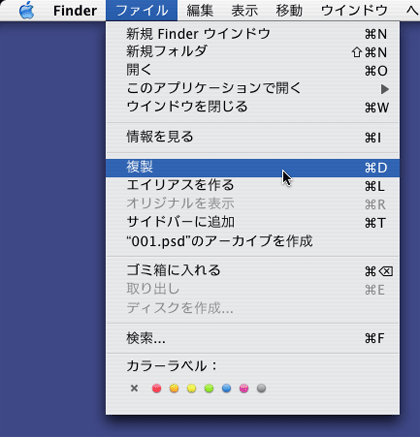
Task: Apply the yellow color label
Action: [192, 388]
